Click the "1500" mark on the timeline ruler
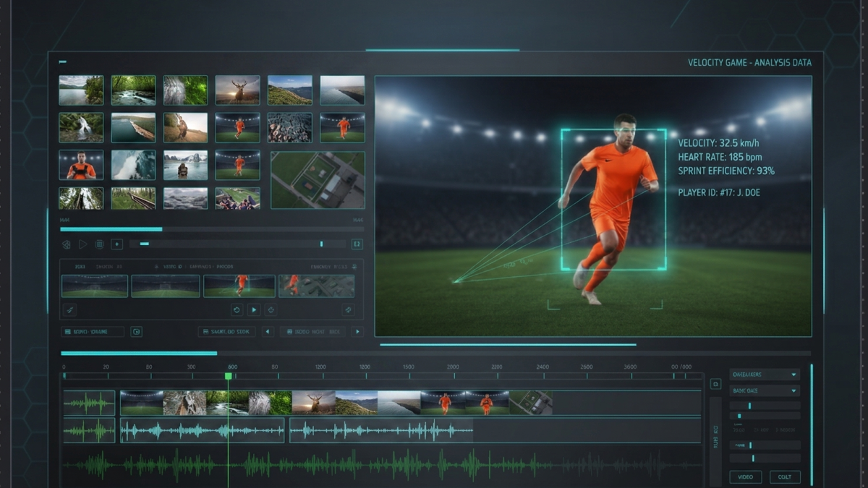 (409, 367)
